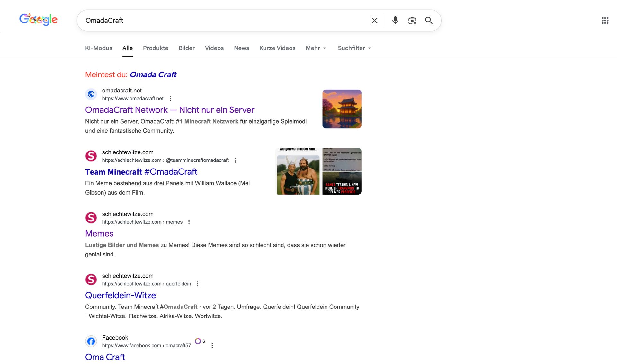Clear the search box text

374,21
